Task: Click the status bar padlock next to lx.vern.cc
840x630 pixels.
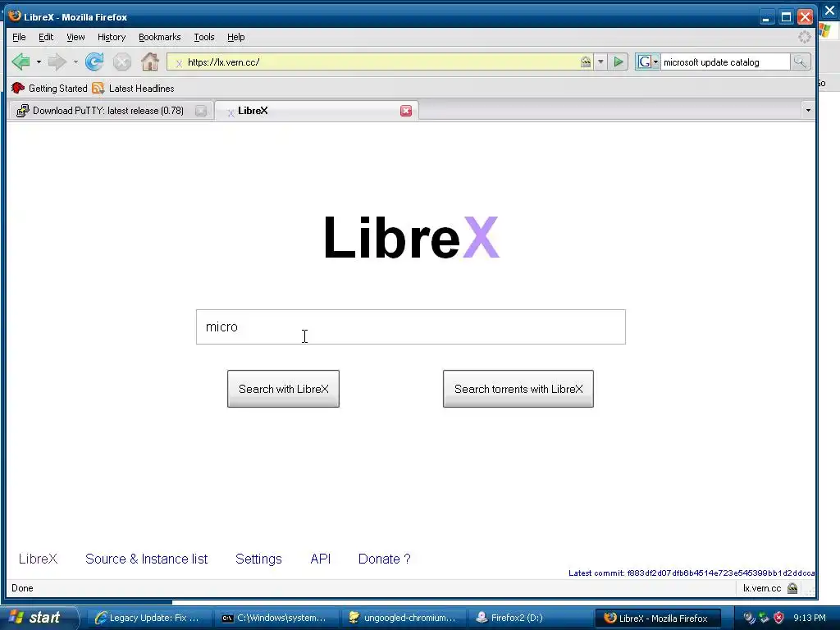Action: point(793,588)
